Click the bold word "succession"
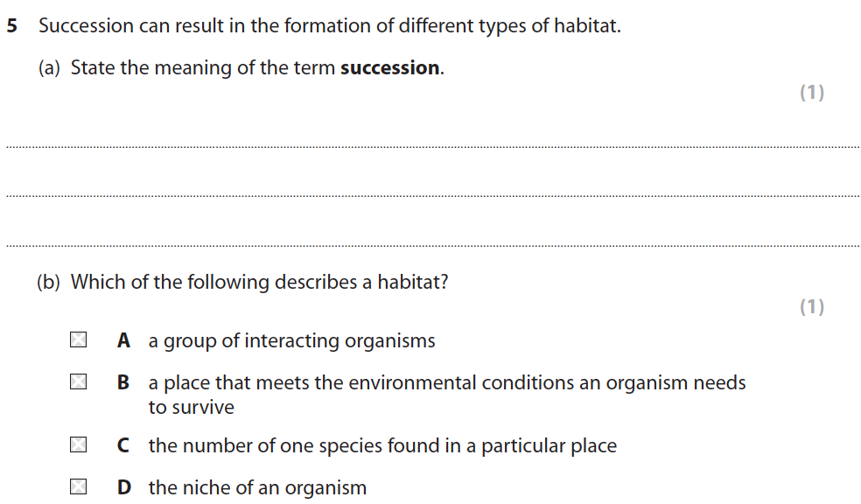The width and height of the screenshot is (861, 504). click(x=390, y=68)
